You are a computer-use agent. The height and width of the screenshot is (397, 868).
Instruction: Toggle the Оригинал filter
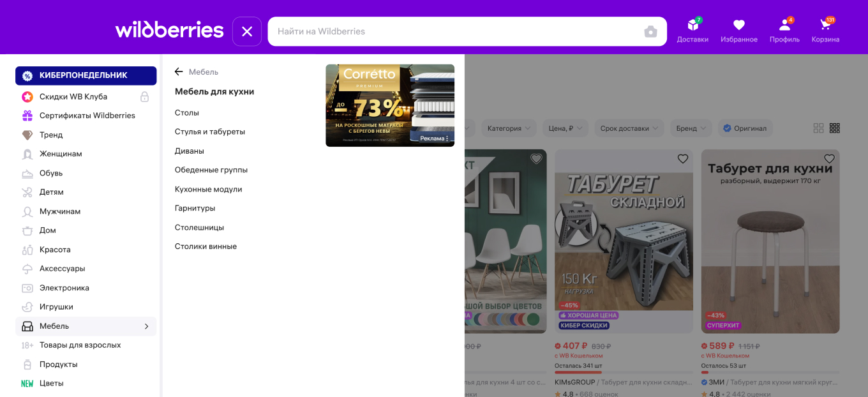(x=745, y=128)
